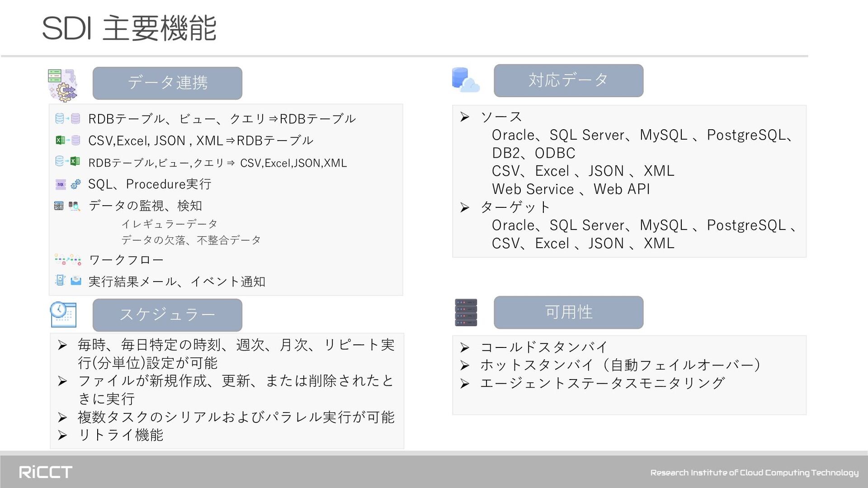
Task: Click the 可用性 header button
Action: [x=568, y=312]
